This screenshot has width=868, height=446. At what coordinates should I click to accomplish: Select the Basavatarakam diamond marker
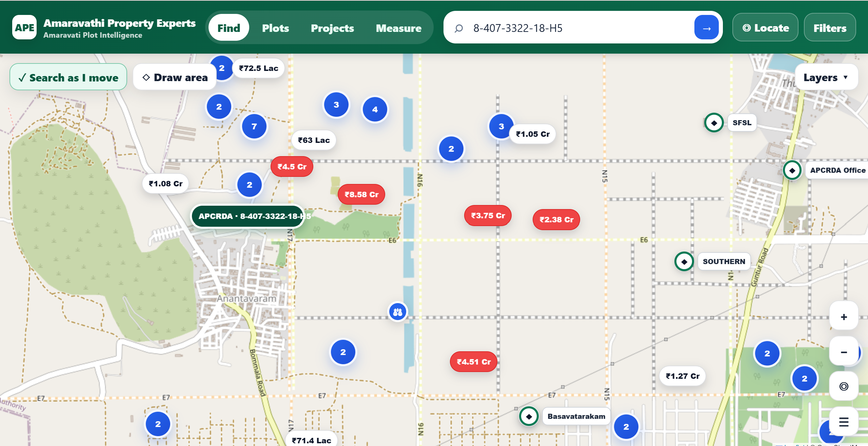tap(529, 416)
